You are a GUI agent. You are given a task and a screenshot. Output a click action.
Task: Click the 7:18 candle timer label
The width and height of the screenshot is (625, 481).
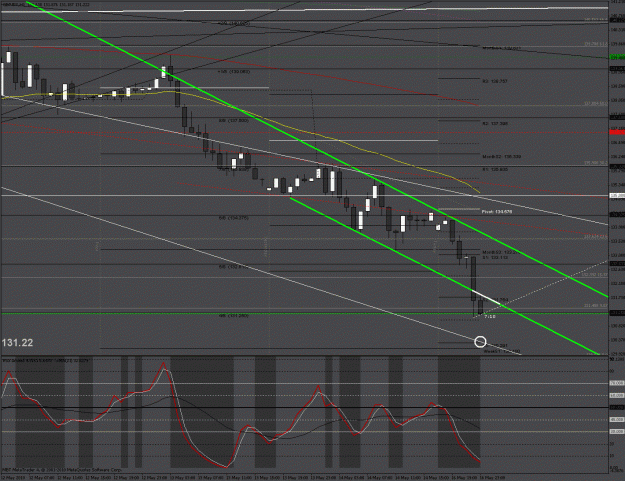click(490, 316)
